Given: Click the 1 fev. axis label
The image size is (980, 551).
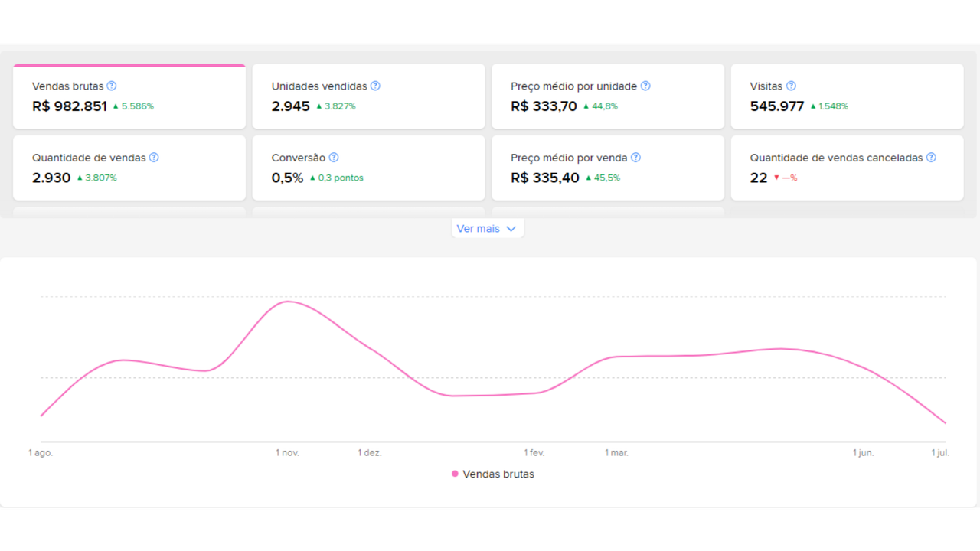Looking at the screenshot, I should click(x=534, y=453).
